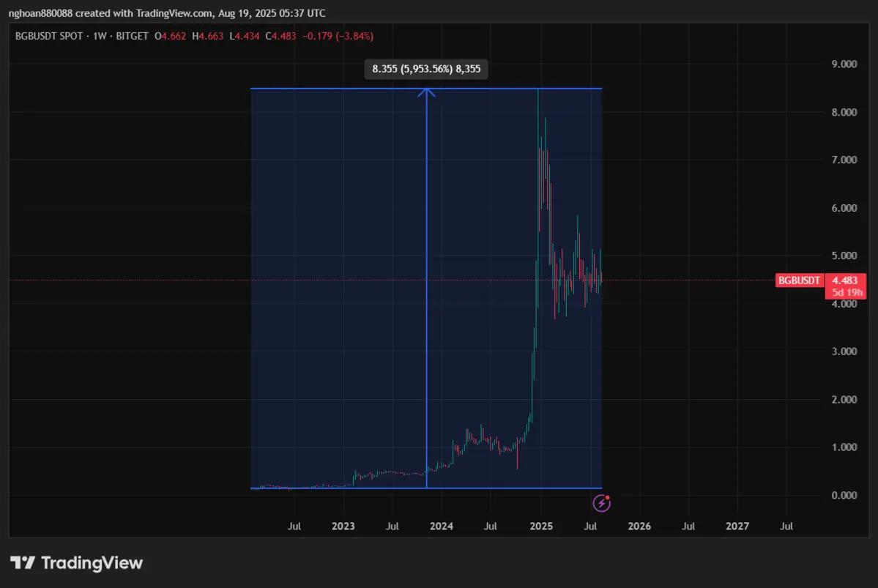Open the BGBUSDT SPOT symbol title
Viewport: 878px width, 588px height.
[48, 36]
